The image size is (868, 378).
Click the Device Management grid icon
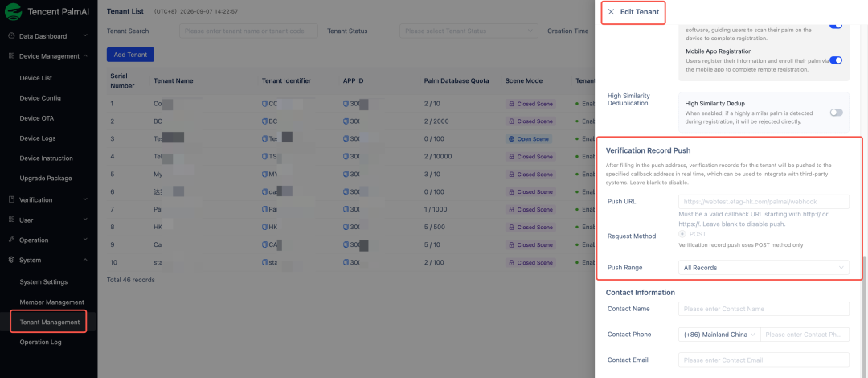click(x=11, y=56)
